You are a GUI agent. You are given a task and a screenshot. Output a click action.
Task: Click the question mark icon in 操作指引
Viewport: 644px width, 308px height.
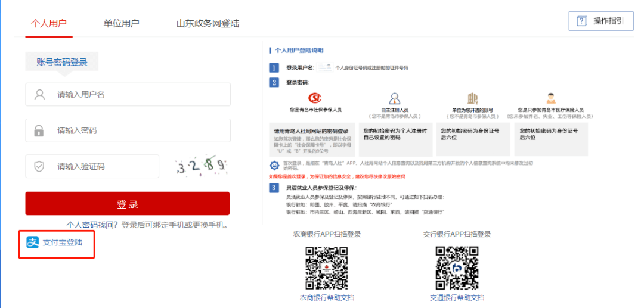coord(581,21)
